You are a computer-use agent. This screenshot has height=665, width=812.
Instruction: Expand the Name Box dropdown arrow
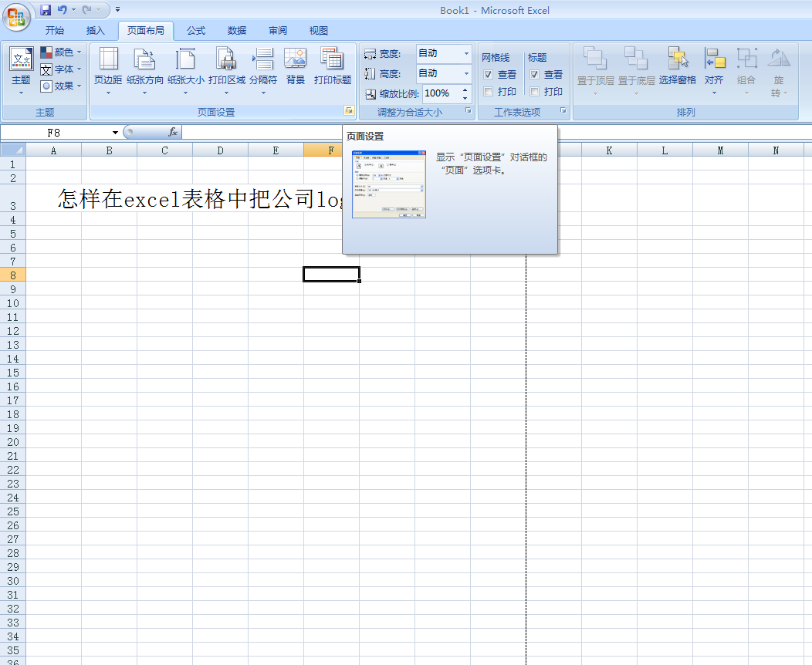click(x=115, y=133)
